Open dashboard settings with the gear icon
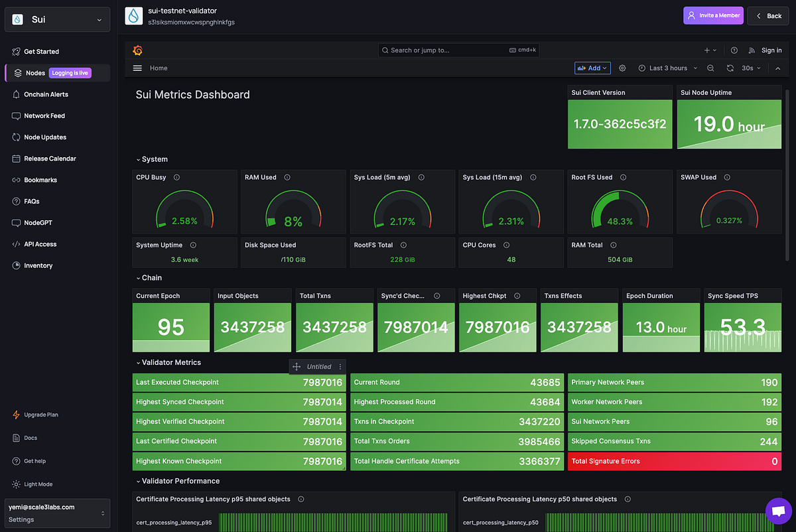 coord(622,68)
